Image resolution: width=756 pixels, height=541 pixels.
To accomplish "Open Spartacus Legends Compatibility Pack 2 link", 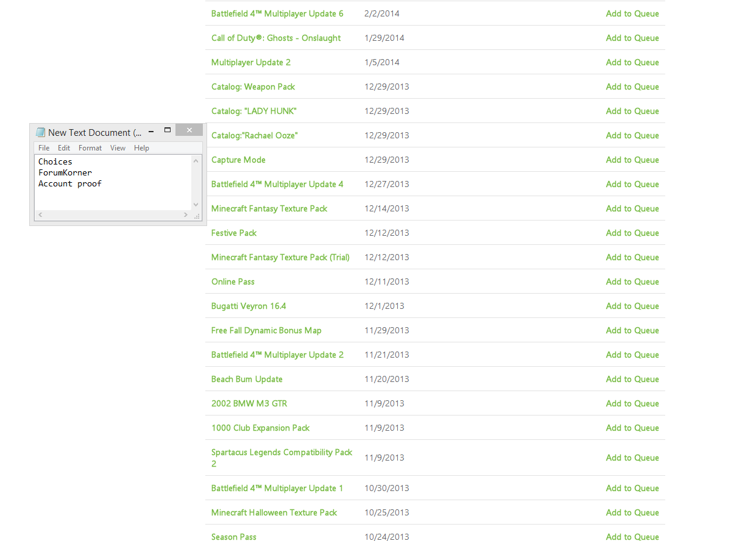I will click(x=282, y=458).
